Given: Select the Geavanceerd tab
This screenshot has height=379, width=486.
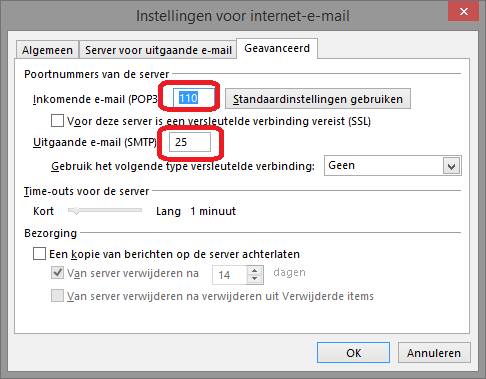Looking at the screenshot, I should click(277, 49).
